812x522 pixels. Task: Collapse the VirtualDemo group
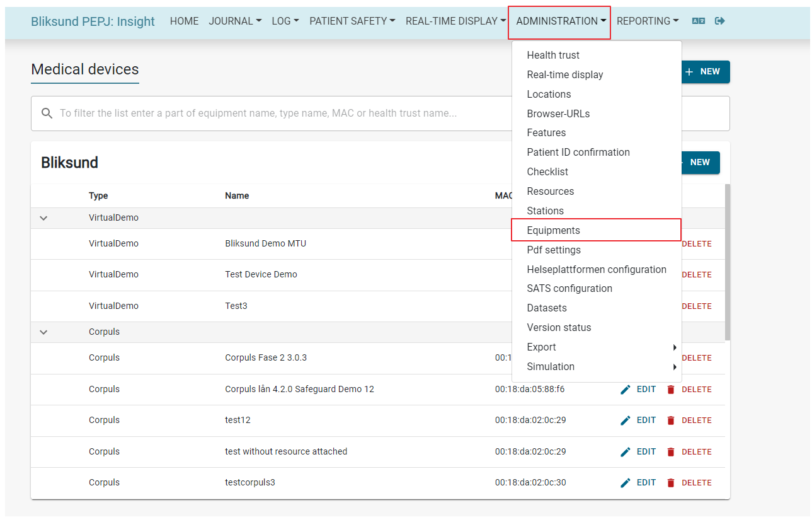(x=43, y=218)
